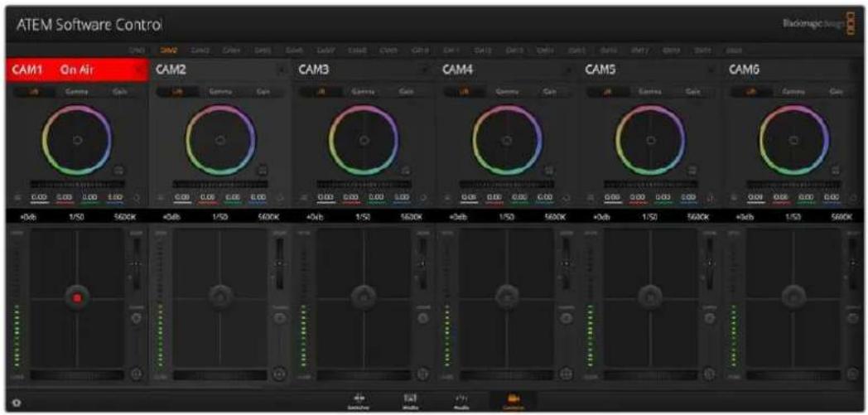Select Gain mode for CAM1

point(118,92)
